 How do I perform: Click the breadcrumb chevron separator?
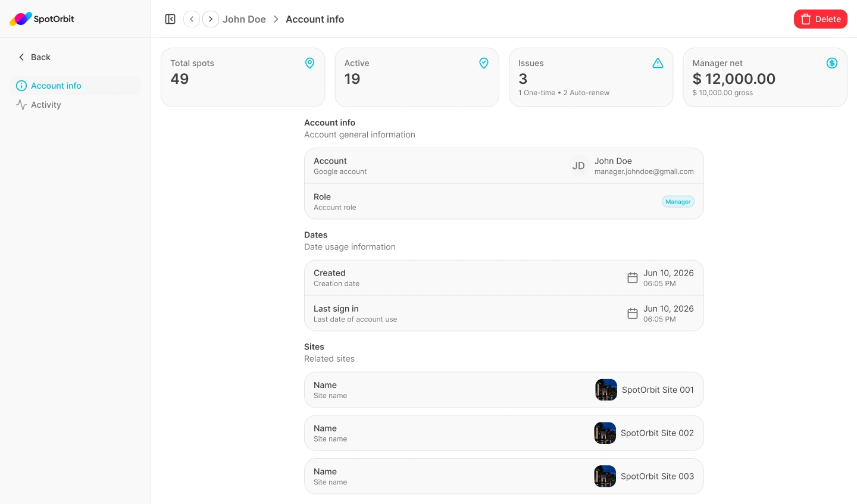click(x=276, y=19)
